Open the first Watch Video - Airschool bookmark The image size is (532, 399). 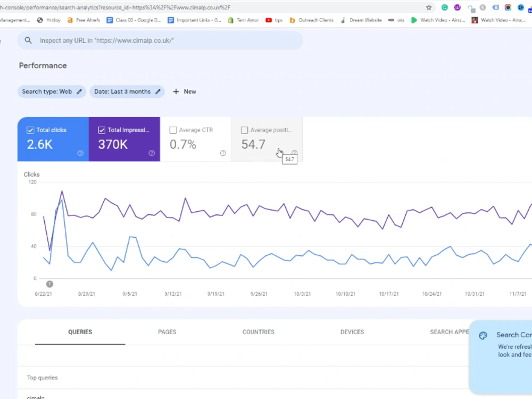coord(438,20)
